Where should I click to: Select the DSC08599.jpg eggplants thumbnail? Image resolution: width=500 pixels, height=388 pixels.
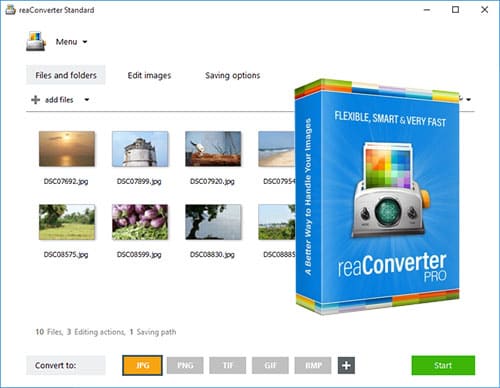click(140, 222)
